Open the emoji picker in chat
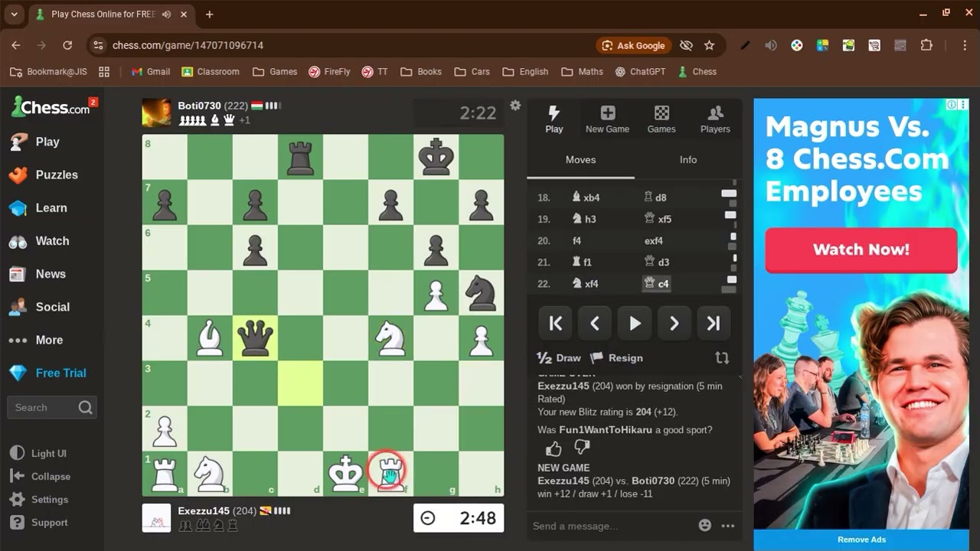This screenshot has width=980, height=551. coord(705,526)
